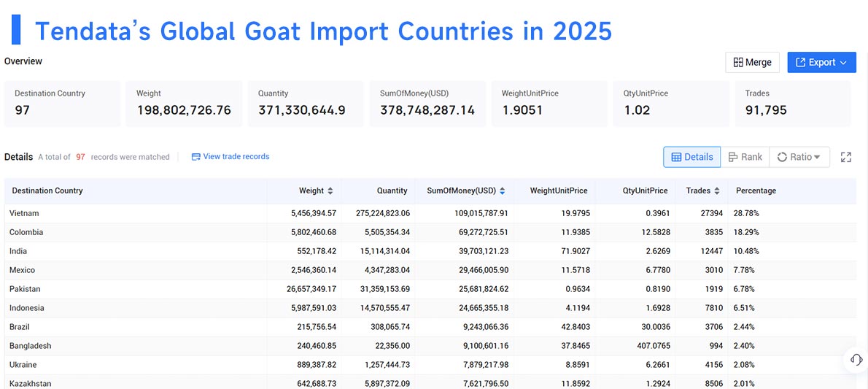Click the Trades 91,795 summary card
This screenshot has height=389, width=868.
click(793, 104)
